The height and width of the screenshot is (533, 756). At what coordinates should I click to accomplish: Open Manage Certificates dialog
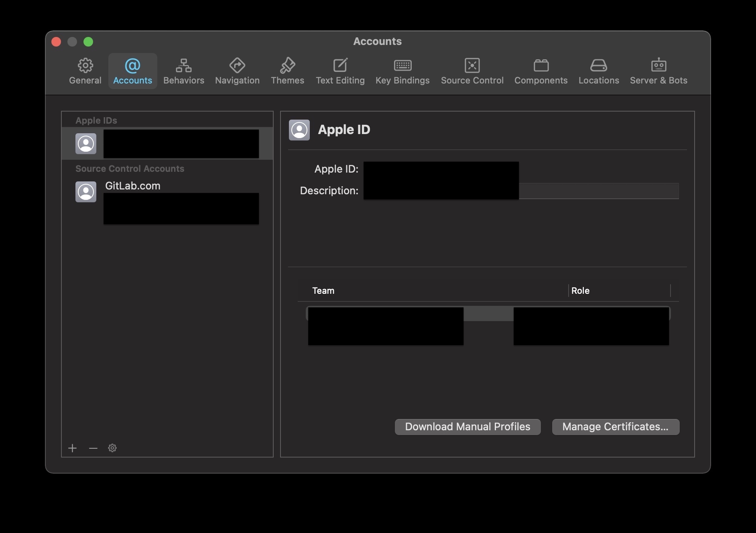pos(615,427)
